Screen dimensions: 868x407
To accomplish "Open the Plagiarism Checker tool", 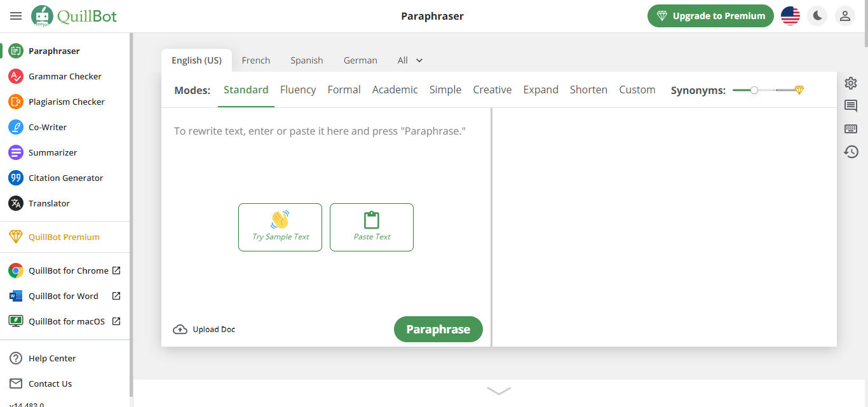I will 65,102.
